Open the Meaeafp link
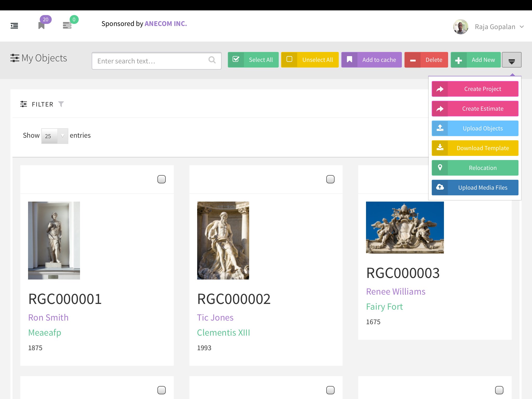 pyautogui.click(x=45, y=333)
